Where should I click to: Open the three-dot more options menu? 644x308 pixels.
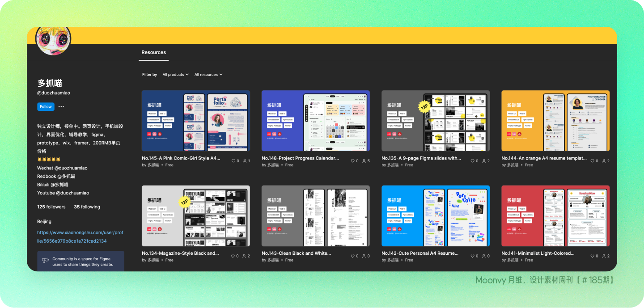pos(61,107)
